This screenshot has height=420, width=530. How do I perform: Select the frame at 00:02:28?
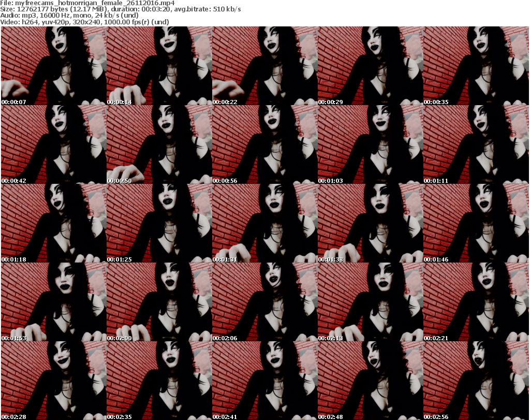(53, 381)
